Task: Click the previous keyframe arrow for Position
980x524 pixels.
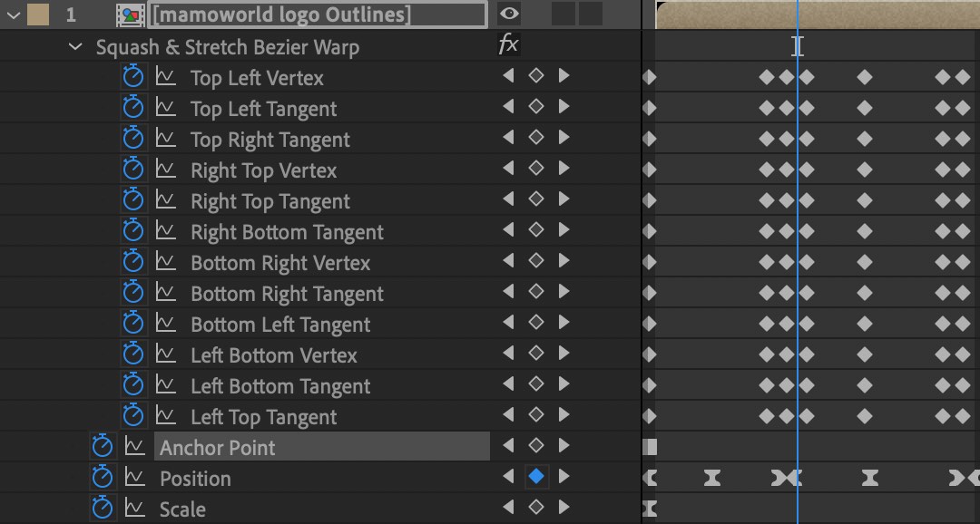Action: pyautogui.click(x=509, y=476)
